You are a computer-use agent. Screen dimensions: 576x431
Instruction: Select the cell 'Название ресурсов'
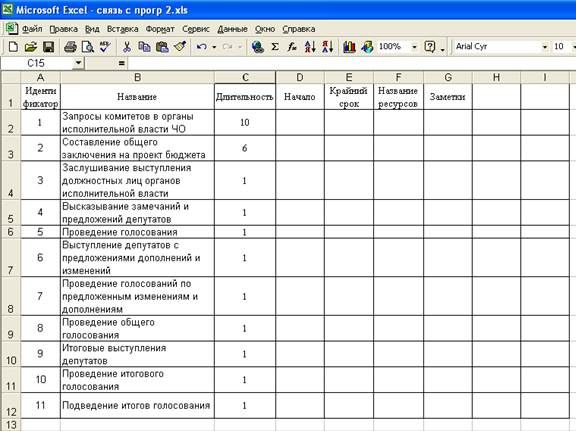(x=398, y=97)
